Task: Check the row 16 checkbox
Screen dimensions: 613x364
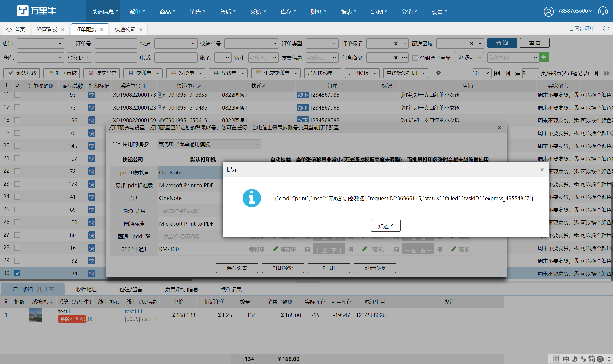Action: click(x=17, y=95)
